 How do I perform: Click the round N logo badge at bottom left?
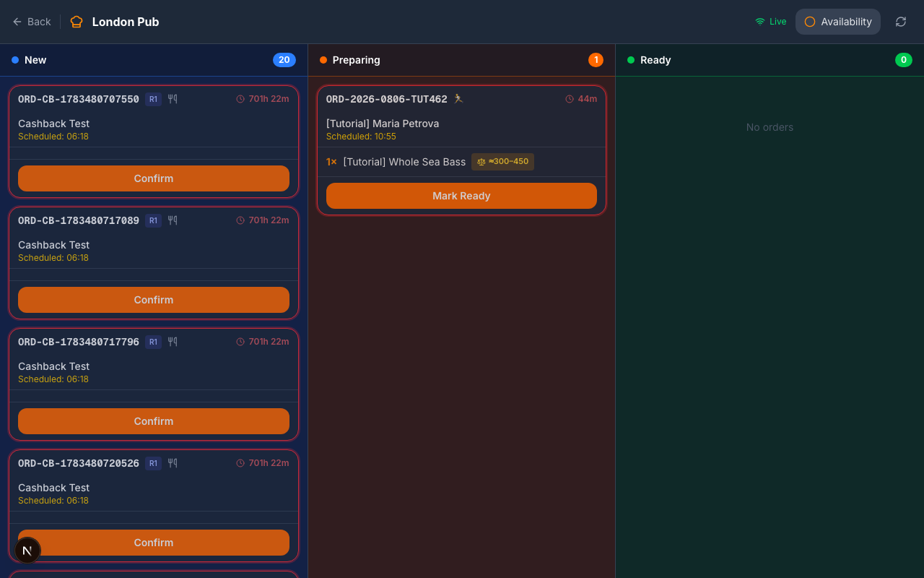pos(27,551)
